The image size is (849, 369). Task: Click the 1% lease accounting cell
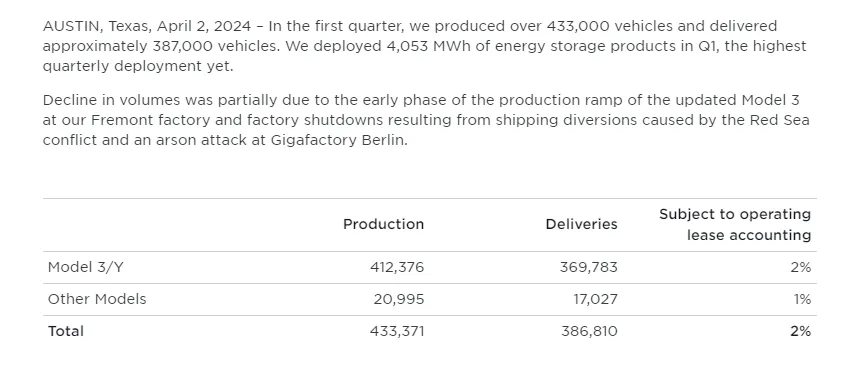tap(802, 299)
